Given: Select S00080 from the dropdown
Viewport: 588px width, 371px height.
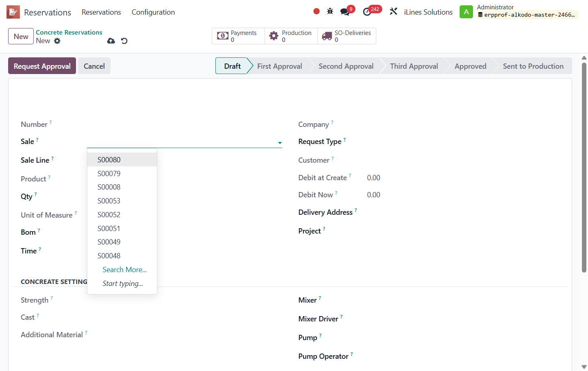Looking at the screenshot, I should (122, 159).
